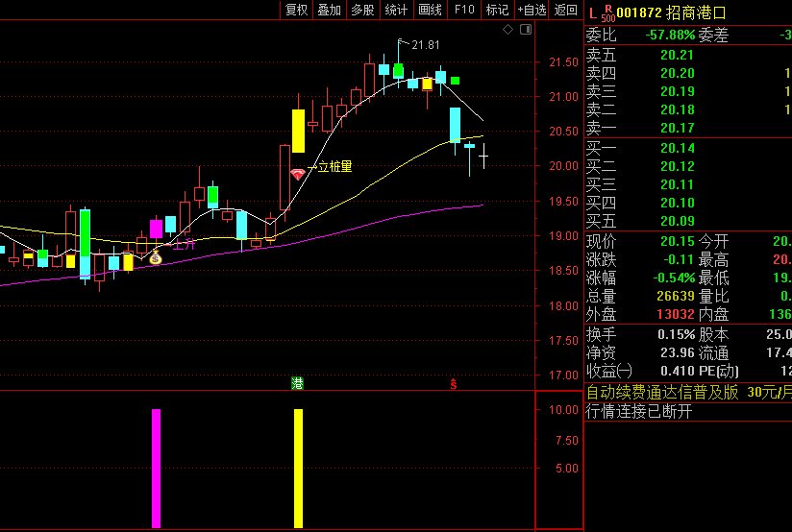The image size is (792, 532).
Task: Click the R 500 tag icon
Action: point(608,13)
